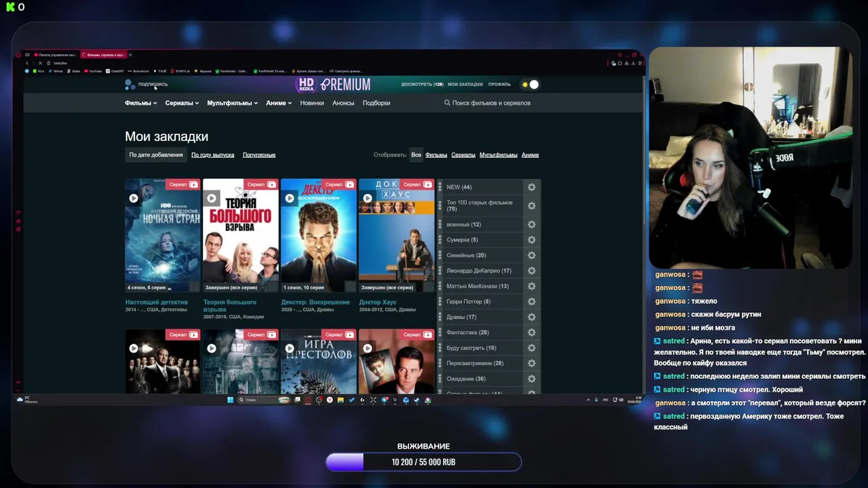Sort bookmarks by Популярные
The width and height of the screenshot is (868, 488).
259,155
